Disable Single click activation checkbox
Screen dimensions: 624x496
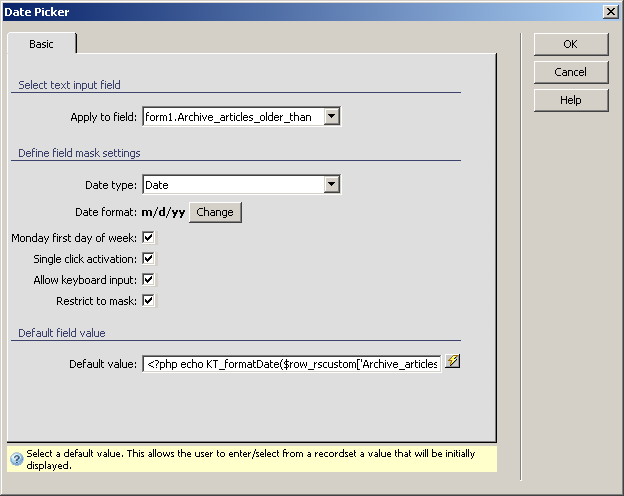(148, 259)
